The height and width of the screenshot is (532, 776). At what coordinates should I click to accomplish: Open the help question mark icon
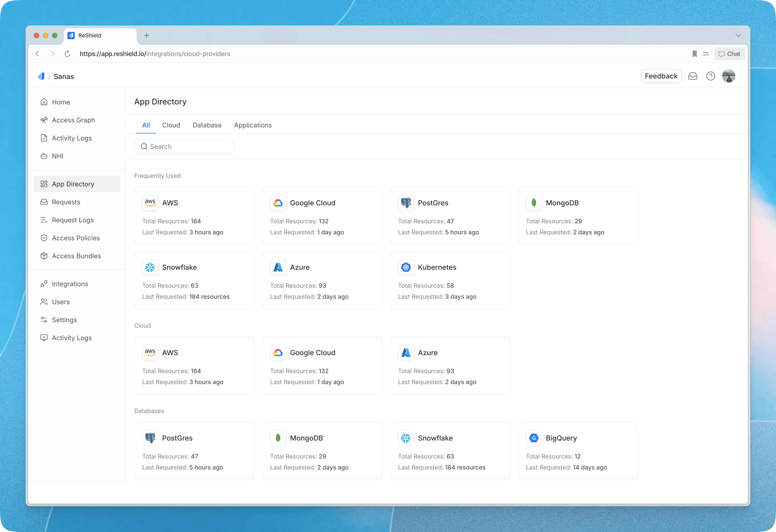(711, 76)
